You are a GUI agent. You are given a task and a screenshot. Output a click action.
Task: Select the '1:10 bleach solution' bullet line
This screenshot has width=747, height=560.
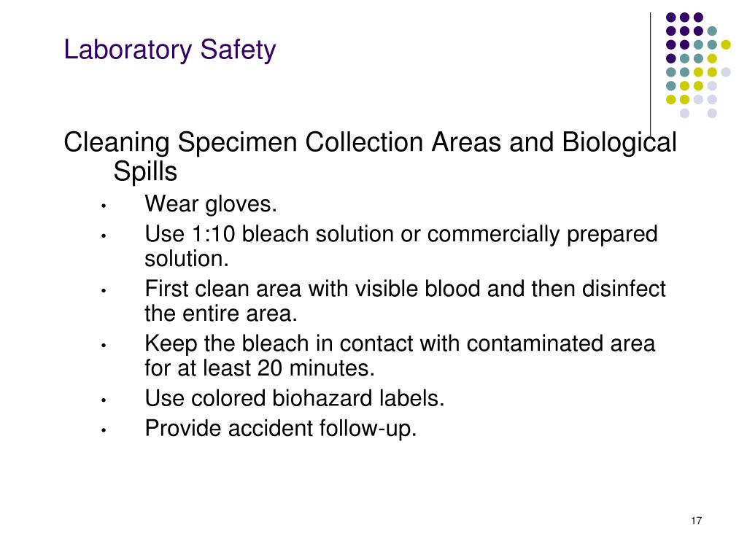coord(401,234)
